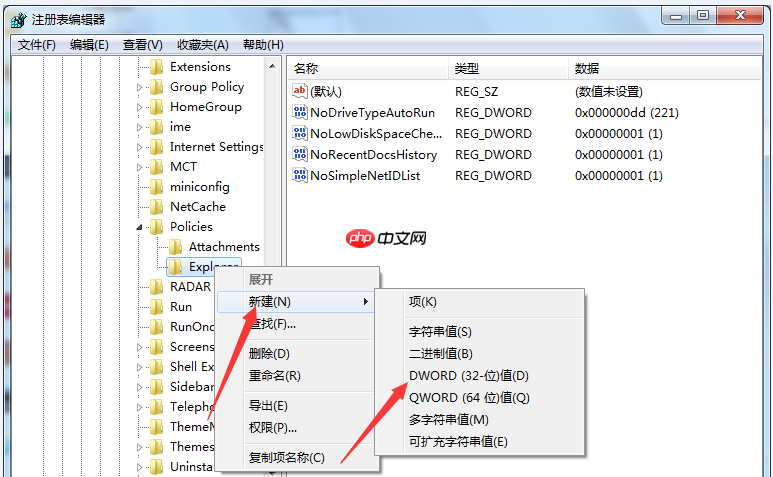773x477 pixels.
Task: Open the 编辑(E) menu
Action: click(x=89, y=44)
